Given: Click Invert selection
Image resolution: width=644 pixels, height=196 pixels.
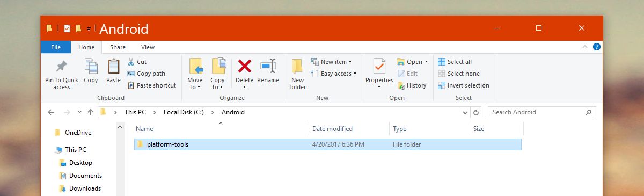Looking at the screenshot, I should point(464,85).
